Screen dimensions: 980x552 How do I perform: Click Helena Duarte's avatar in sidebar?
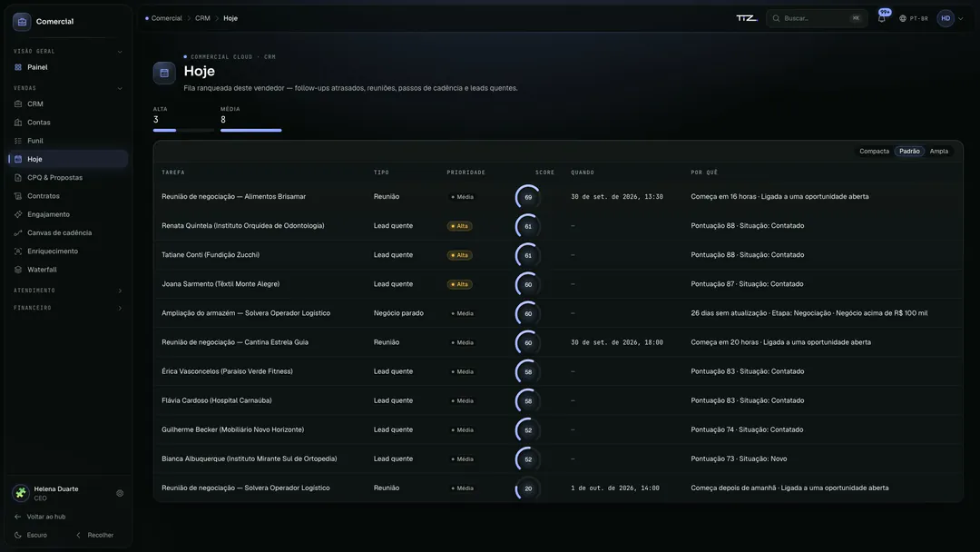click(x=21, y=493)
